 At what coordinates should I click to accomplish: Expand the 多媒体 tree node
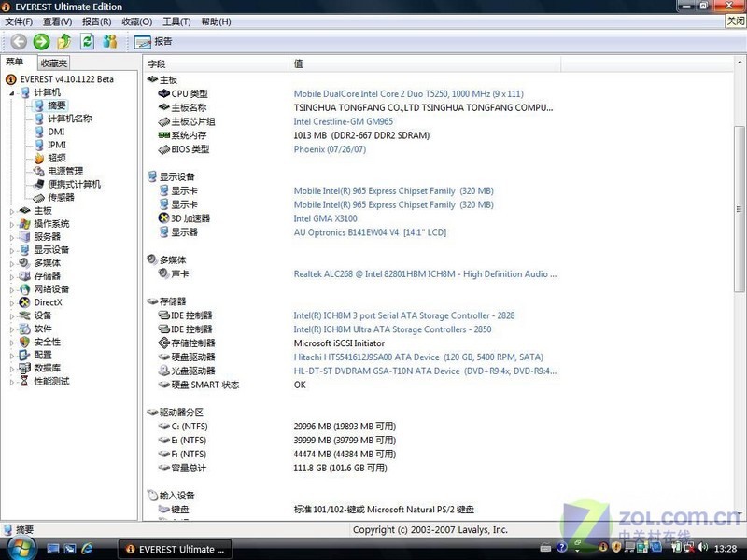click(x=12, y=263)
